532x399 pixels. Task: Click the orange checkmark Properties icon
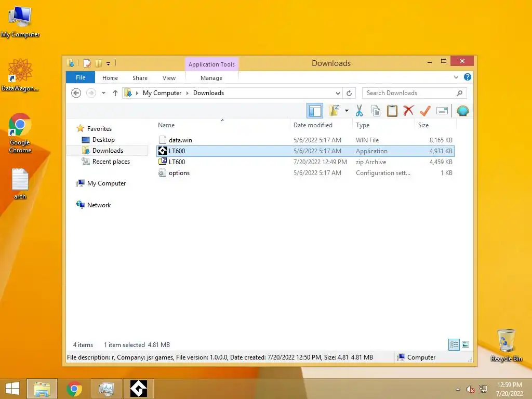(x=425, y=111)
